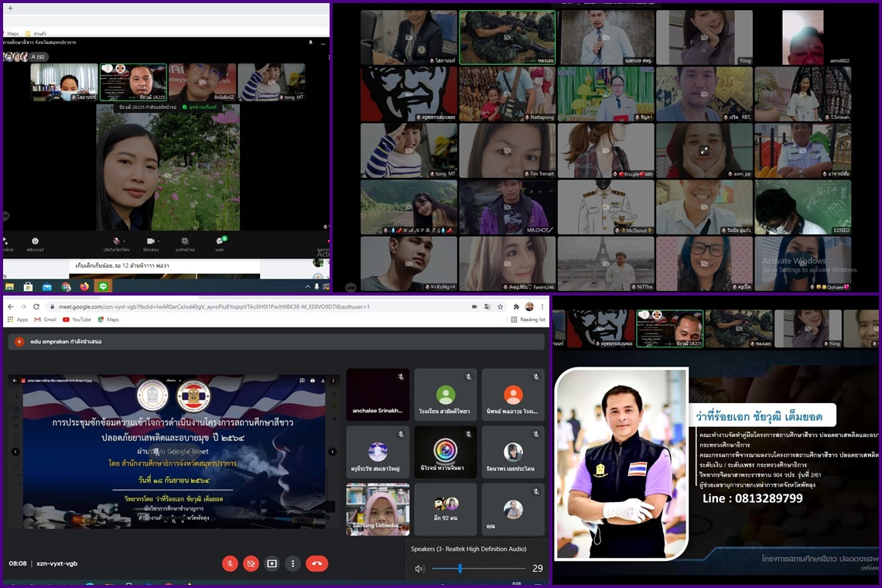Select the Nattapong participant tile

[507, 94]
